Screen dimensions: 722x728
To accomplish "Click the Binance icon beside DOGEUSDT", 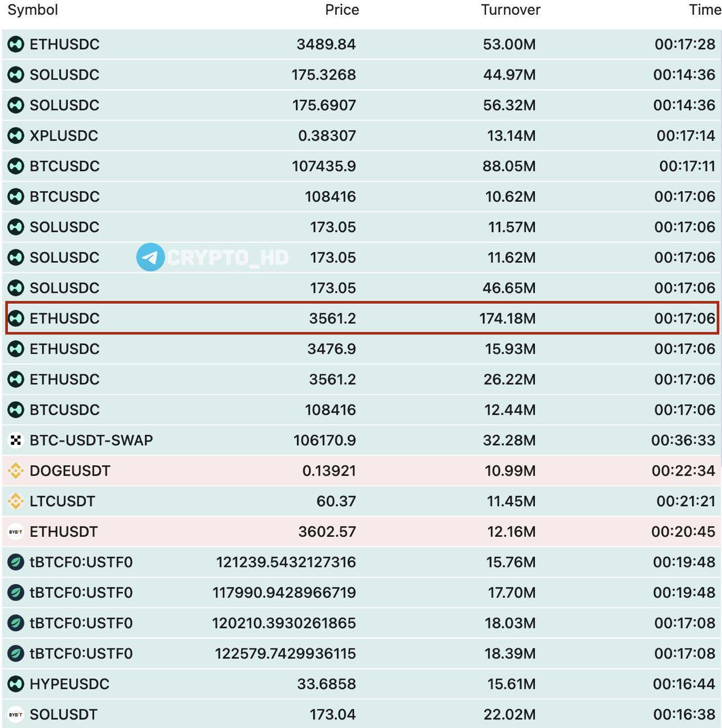I will [x=16, y=470].
